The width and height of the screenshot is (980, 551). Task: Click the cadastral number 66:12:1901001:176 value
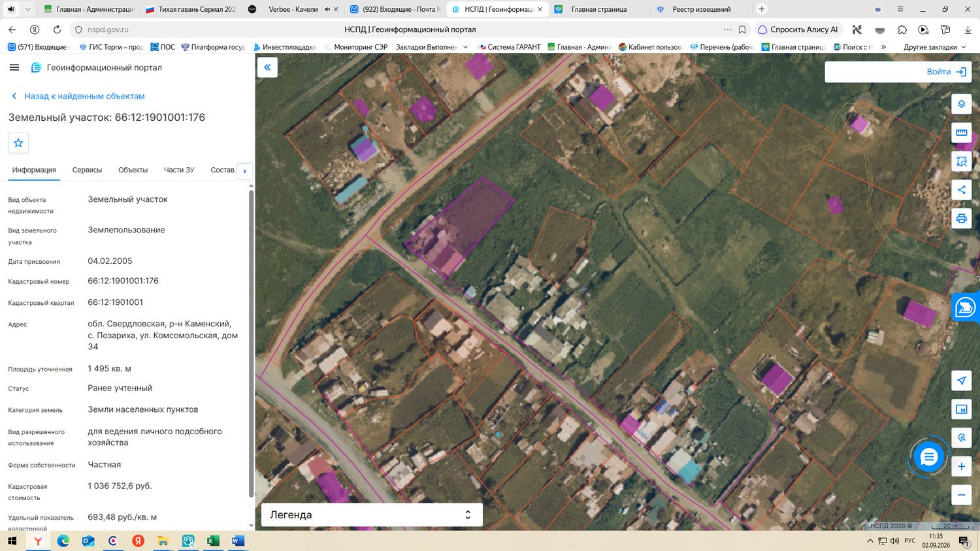[x=123, y=281]
